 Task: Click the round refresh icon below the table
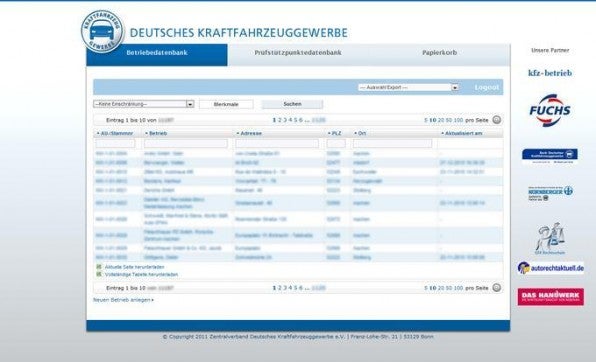coord(496,288)
